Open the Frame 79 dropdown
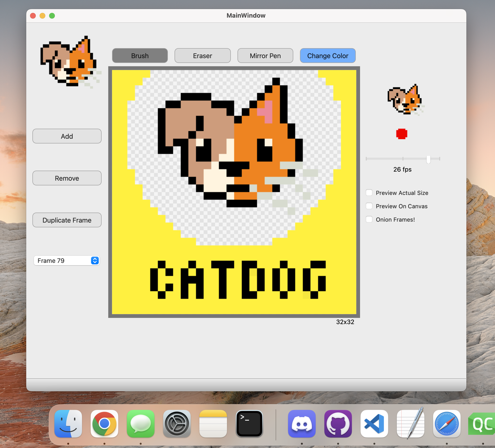The width and height of the screenshot is (495, 448). (x=67, y=260)
